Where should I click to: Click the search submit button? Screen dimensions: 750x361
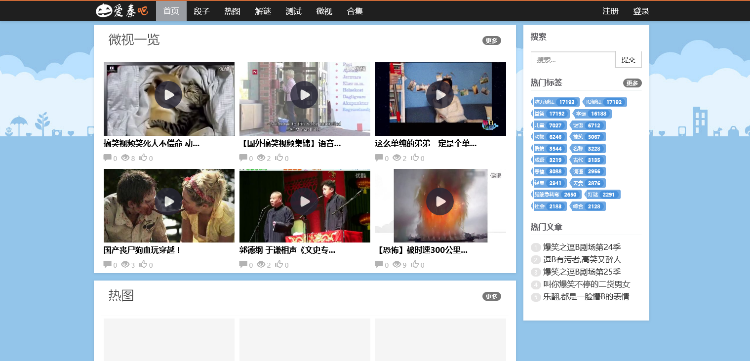point(629,60)
